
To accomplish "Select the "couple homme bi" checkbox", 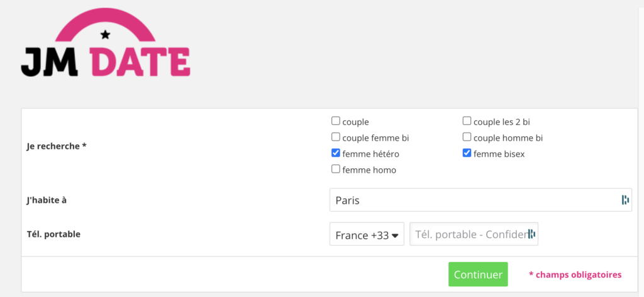I will pyautogui.click(x=467, y=137).
